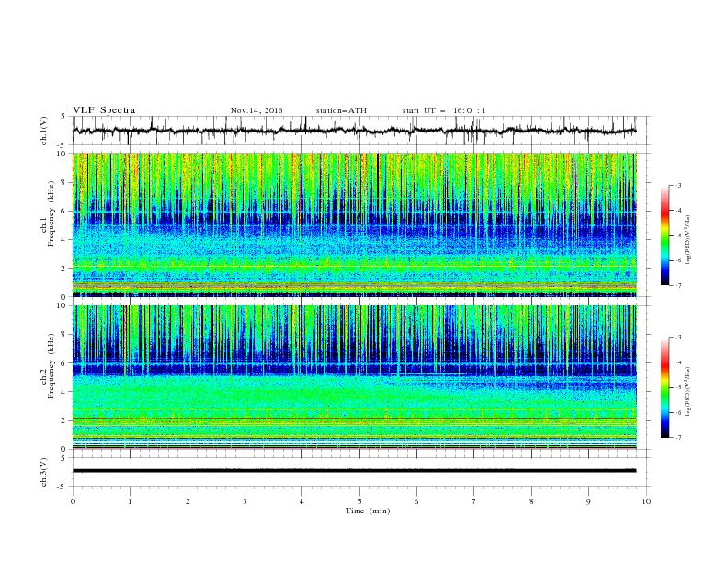Image resolution: width=728 pixels, height=563 pixels.
Task: Select the "start UT = 16:0 :1" text
Action: pos(444,110)
